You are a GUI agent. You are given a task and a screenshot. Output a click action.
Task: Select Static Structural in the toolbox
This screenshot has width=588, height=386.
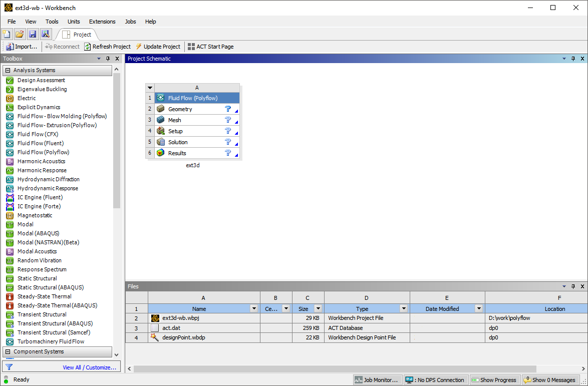click(x=37, y=278)
